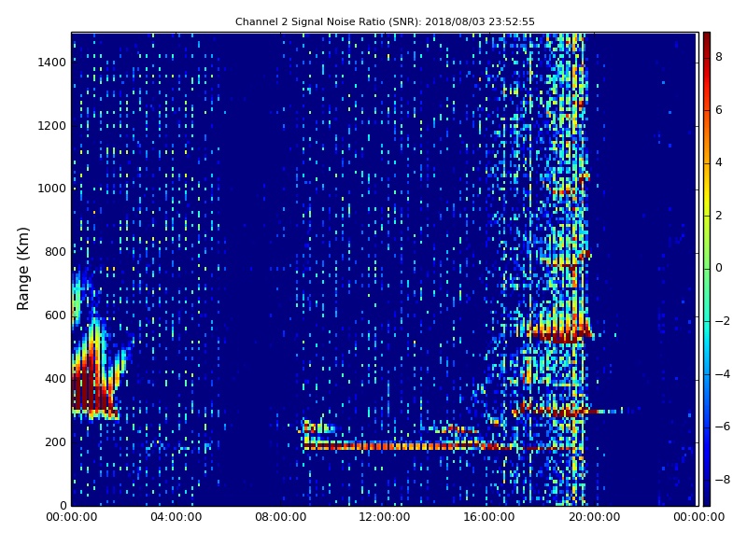747x560 pixels.
Task: Click the 12:00:00 time tick label
Action: (385, 517)
